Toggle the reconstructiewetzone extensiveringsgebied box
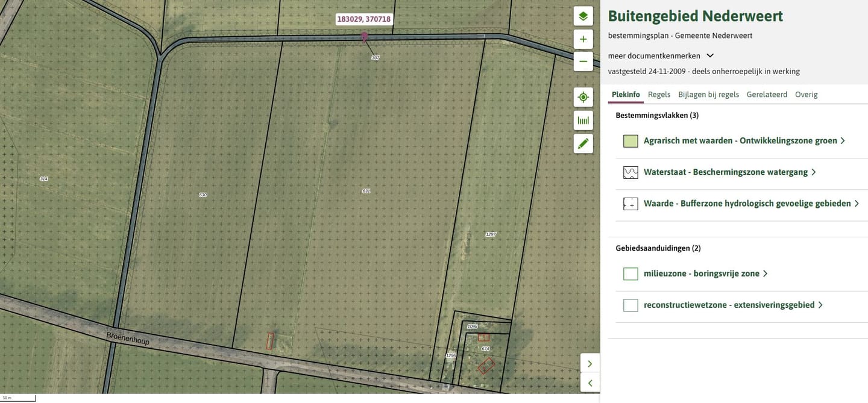 631,305
